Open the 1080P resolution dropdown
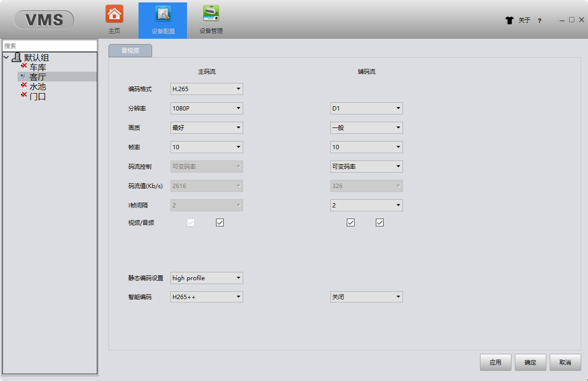588x381 pixels. [207, 108]
